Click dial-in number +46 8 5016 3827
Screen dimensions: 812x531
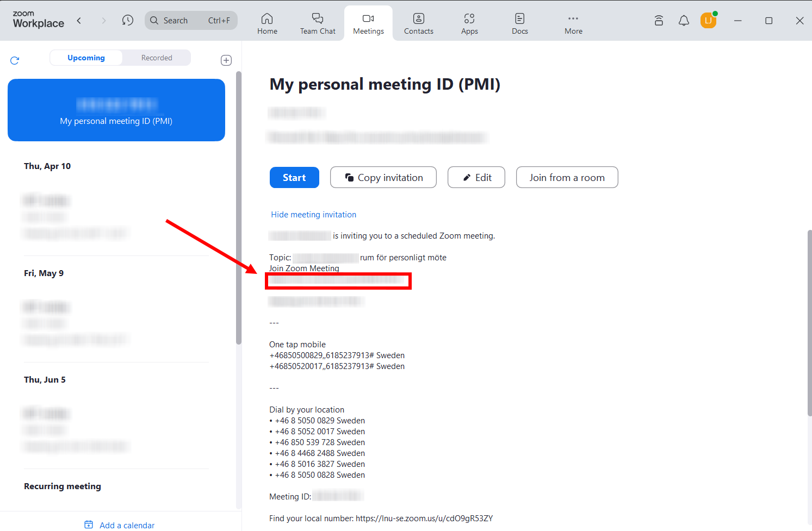[x=320, y=464]
